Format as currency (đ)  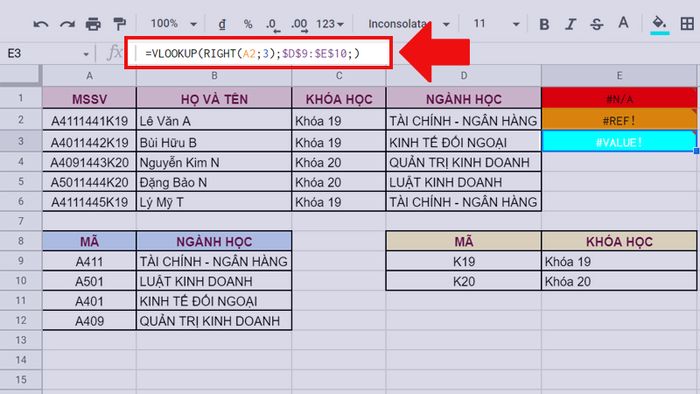coord(222,24)
